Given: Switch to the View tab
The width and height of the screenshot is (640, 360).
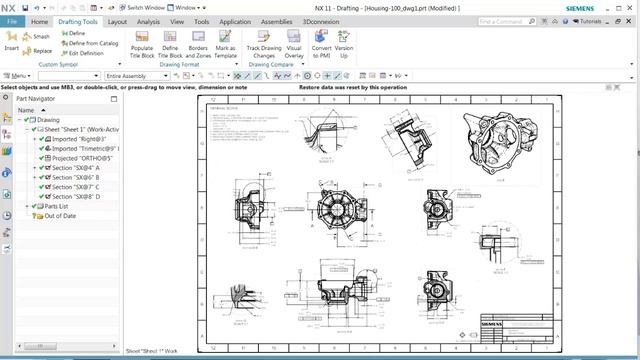Looking at the screenshot, I should pyautogui.click(x=177, y=22).
